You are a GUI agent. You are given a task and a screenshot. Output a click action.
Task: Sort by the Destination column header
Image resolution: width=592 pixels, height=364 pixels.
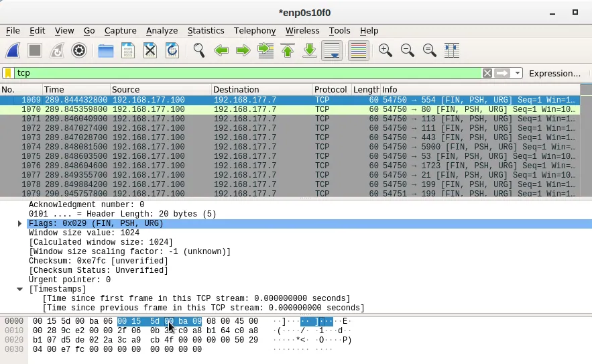tap(262, 89)
